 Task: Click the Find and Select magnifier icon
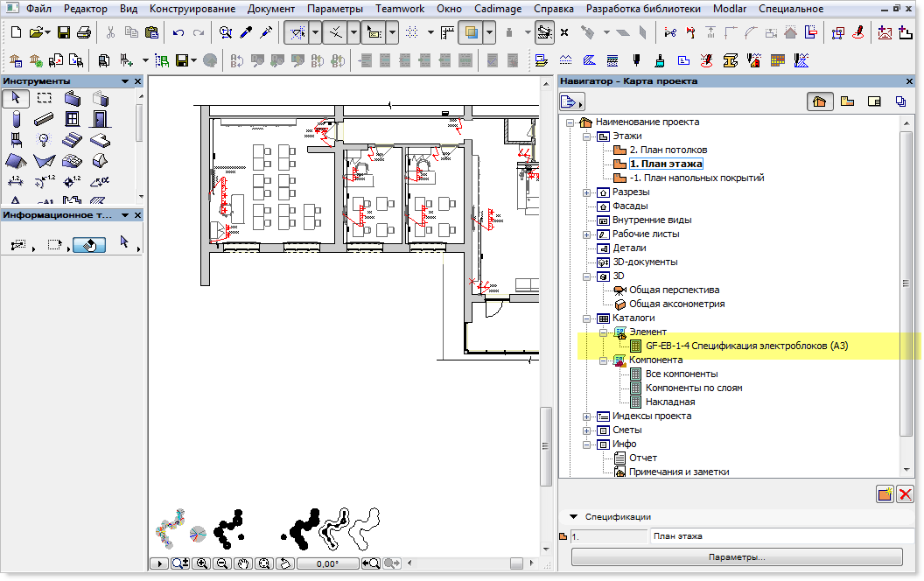point(225,32)
